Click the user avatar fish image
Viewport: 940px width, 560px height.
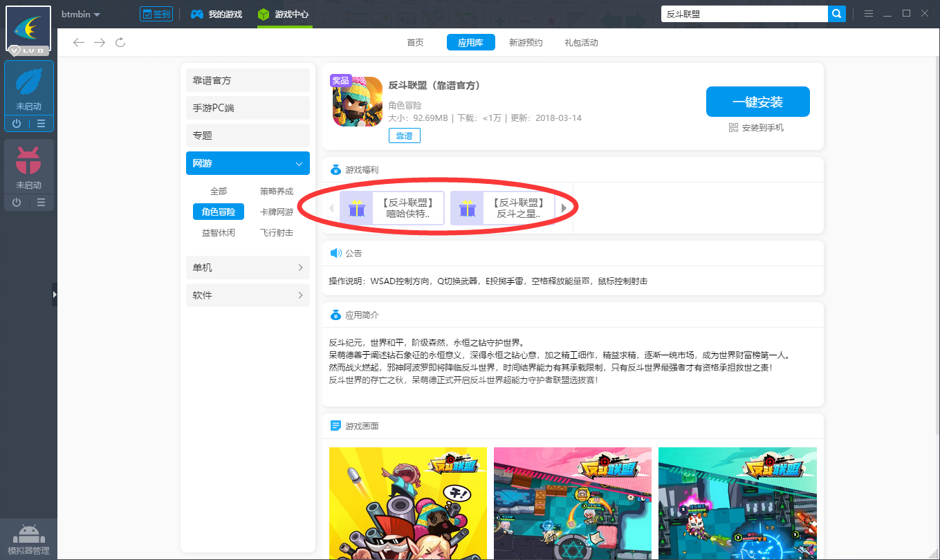[x=28, y=28]
